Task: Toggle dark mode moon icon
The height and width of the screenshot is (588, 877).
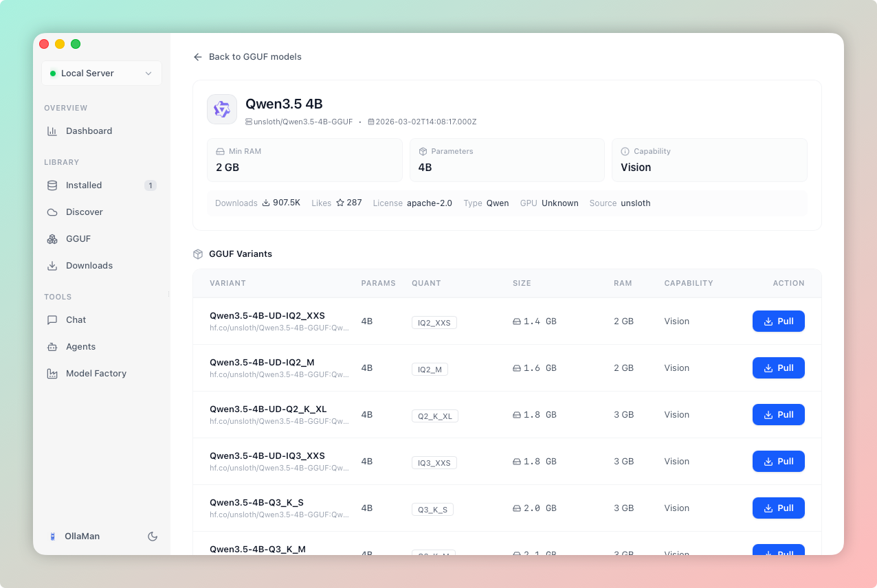Action: pos(153,536)
